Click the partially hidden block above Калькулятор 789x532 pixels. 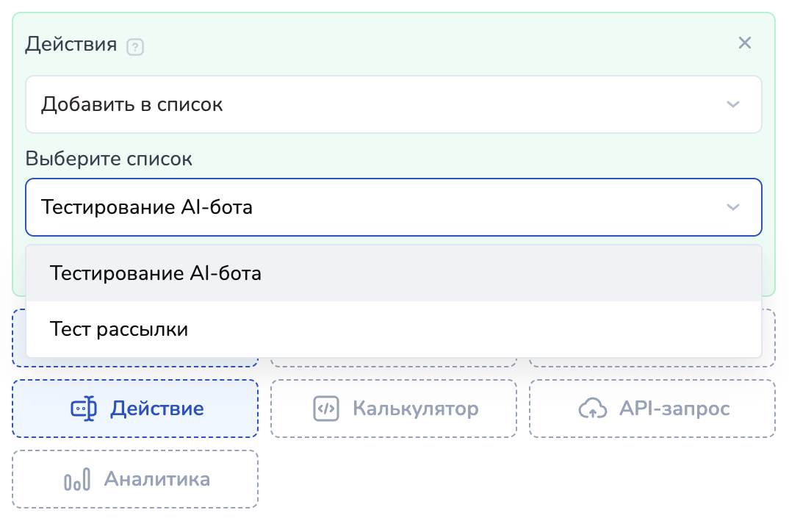pyautogui.click(x=394, y=362)
